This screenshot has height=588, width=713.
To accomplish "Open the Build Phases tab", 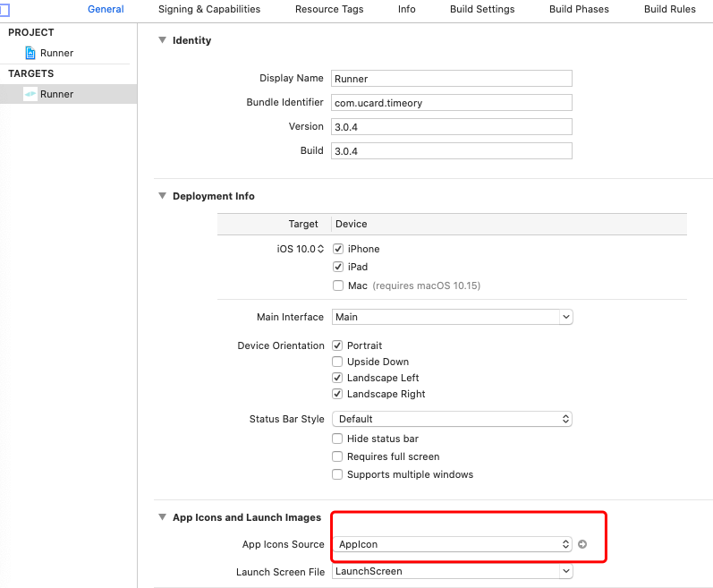I will tap(579, 9).
